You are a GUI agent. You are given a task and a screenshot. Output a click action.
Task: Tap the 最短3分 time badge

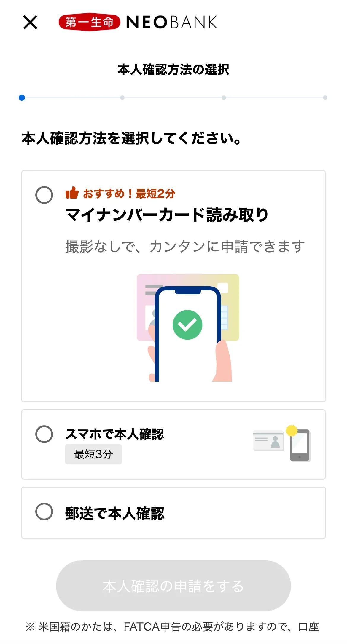point(93,454)
